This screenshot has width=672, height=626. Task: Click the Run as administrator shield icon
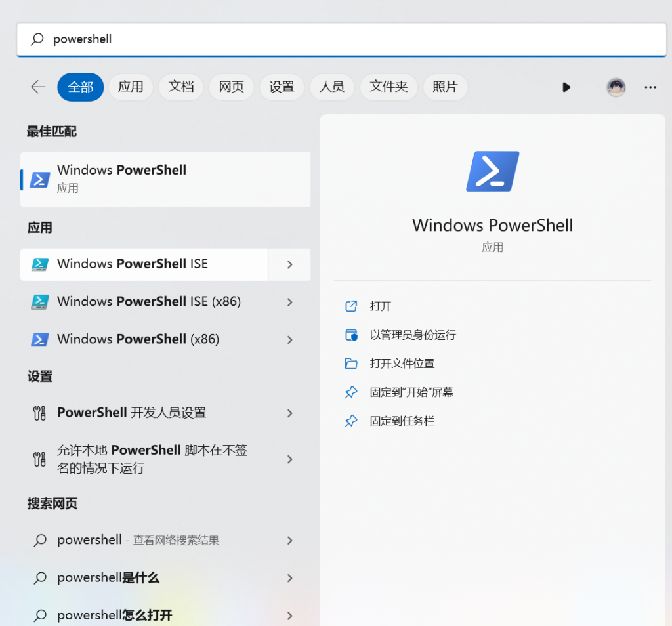[351, 335]
